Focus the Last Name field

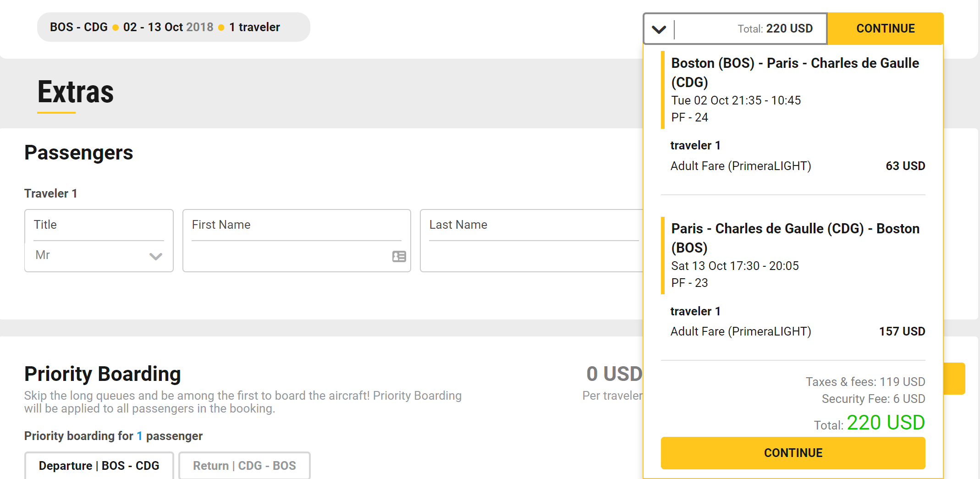(x=532, y=255)
